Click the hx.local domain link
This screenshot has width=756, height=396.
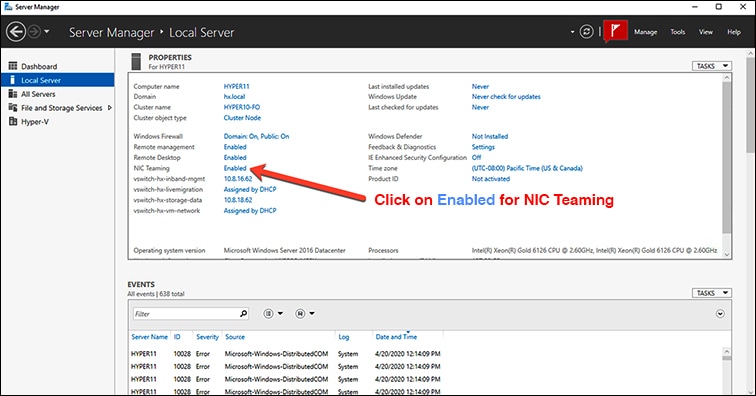click(234, 96)
